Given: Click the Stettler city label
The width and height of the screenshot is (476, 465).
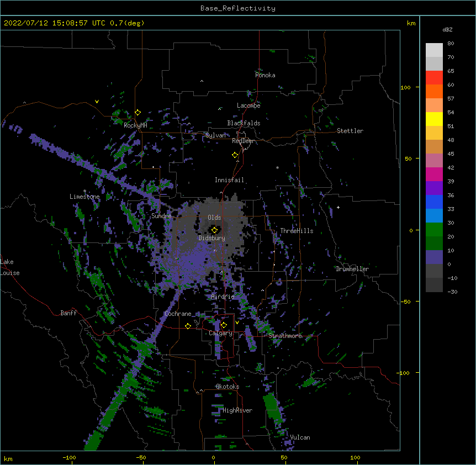Looking at the screenshot, I should (x=350, y=131).
